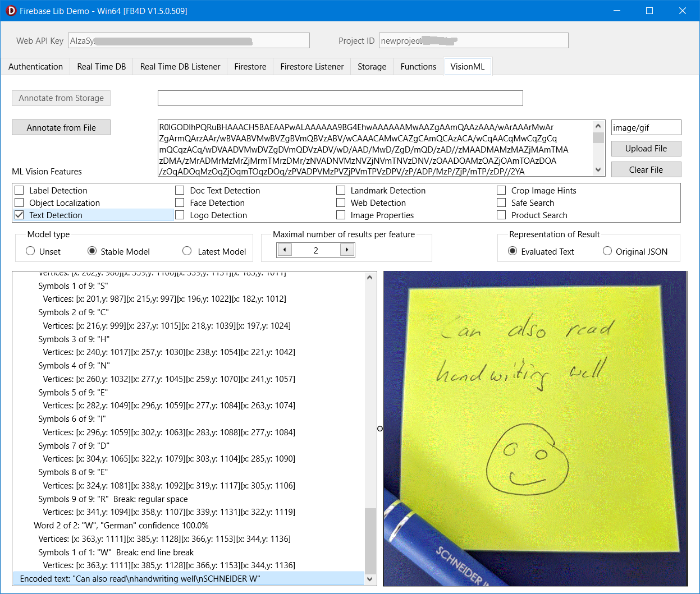Screen dimensions: 700x594
Task: Uncheck Text Detection feature
Action: 19,215
